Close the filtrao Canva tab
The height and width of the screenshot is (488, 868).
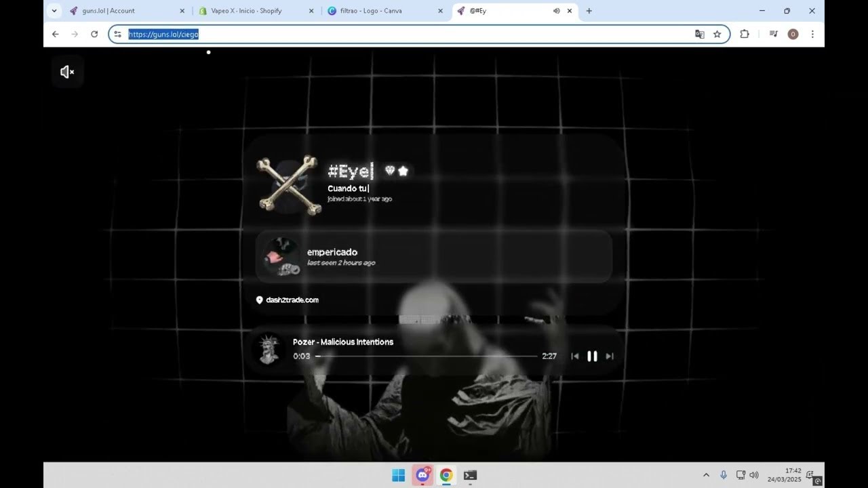(440, 11)
